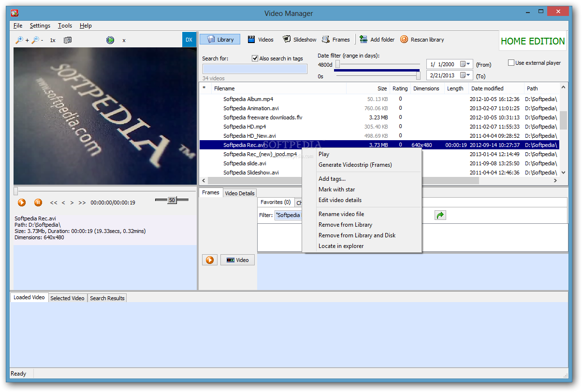Image resolution: width=582 pixels, height=392 pixels.
Task: Select Softpedia Album.mp4 row
Action: point(379,99)
